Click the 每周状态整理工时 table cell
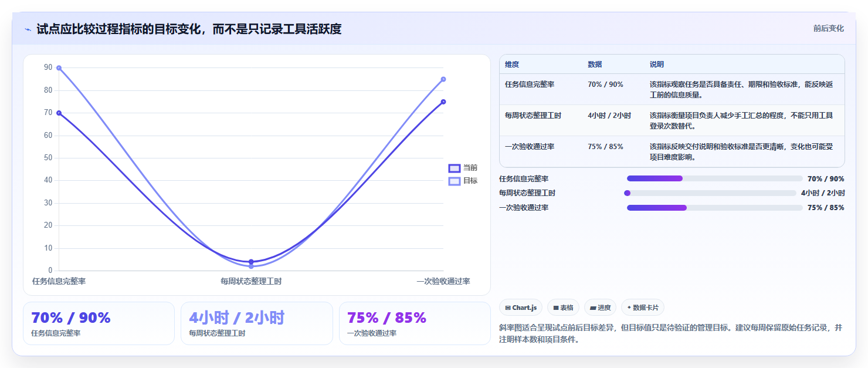 tap(533, 116)
